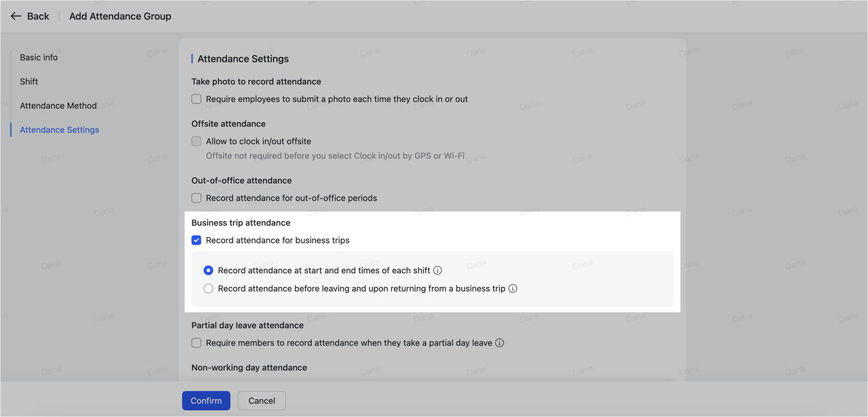This screenshot has height=417, width=868.
Task: Choose recording attendance before leaving and upon returning
Action: pyautogui.click(x=208, y=288)
